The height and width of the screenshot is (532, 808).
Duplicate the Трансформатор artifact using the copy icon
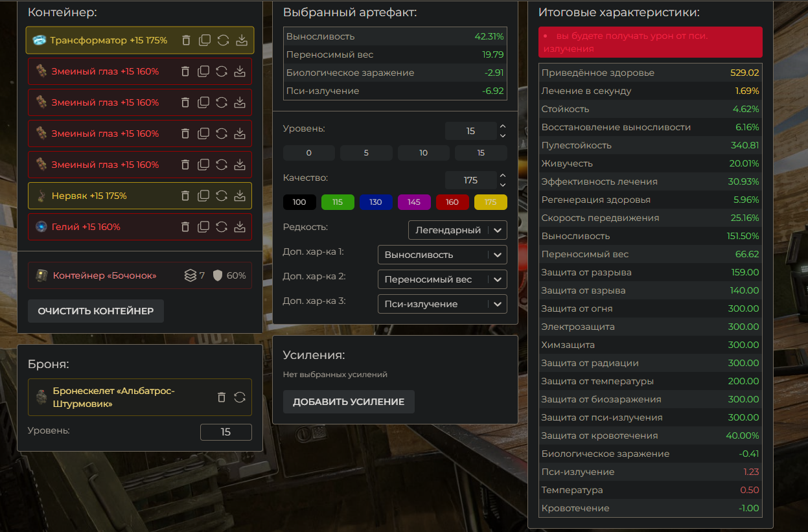(x=205, y=40)
